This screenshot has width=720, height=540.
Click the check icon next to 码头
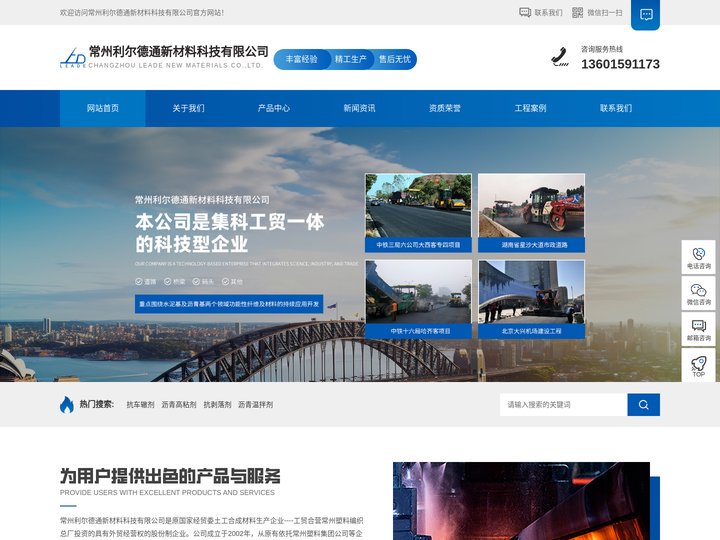(196, 281)
